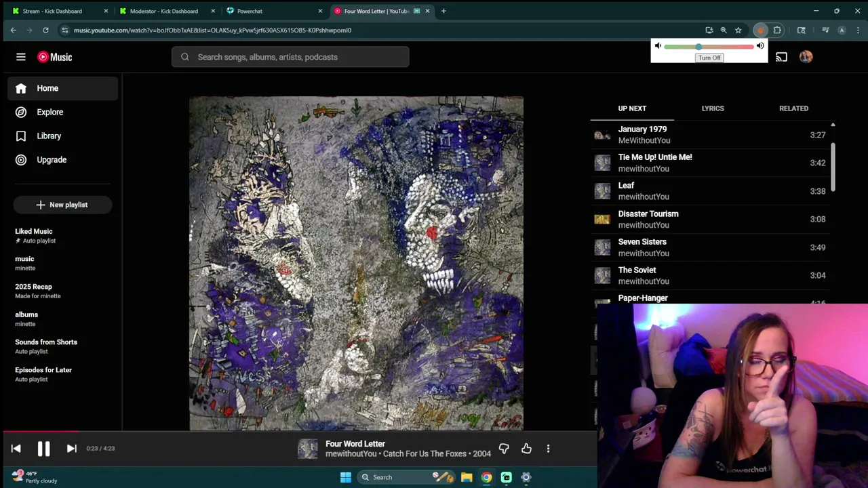Focus the search songs, albums, artists field
Viewport: 868px width, 488px height.
[x=290, y=57]
